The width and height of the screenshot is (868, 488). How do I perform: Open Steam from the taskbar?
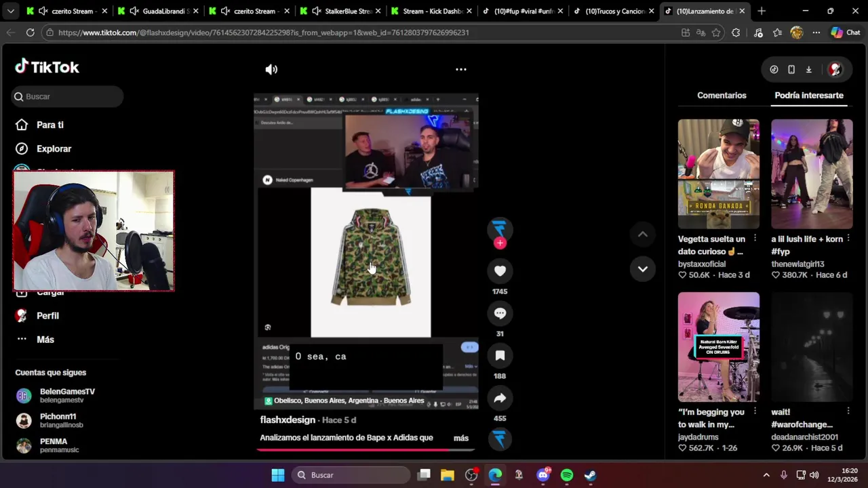[591, 475]
